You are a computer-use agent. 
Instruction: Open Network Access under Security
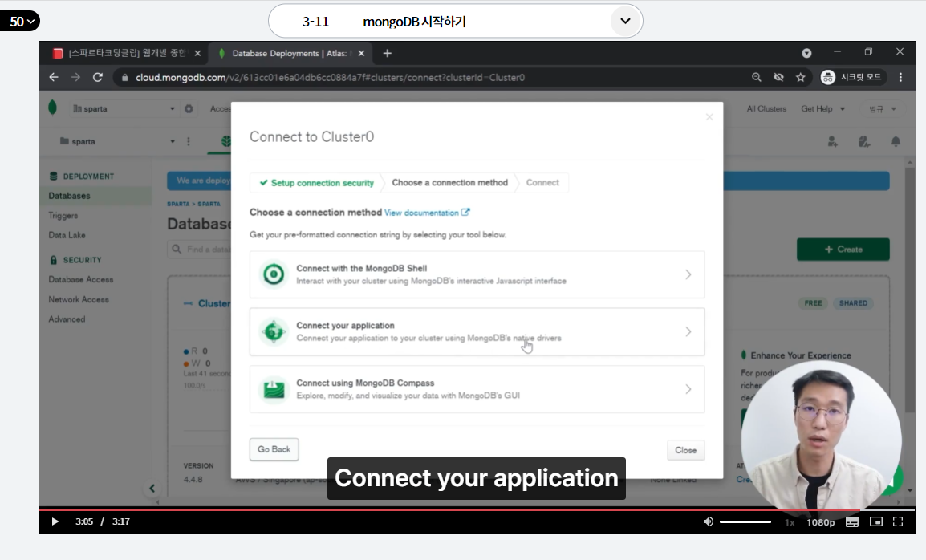[x=79, y=299]
